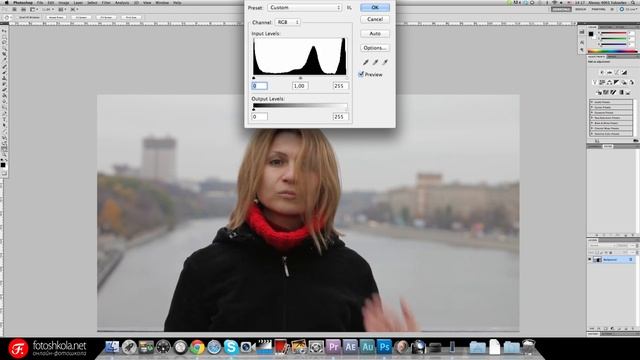The height and width of the screenshot is (360, 640).
Task: Hide the Background layer with eye icon
Action: click(590, 260)
